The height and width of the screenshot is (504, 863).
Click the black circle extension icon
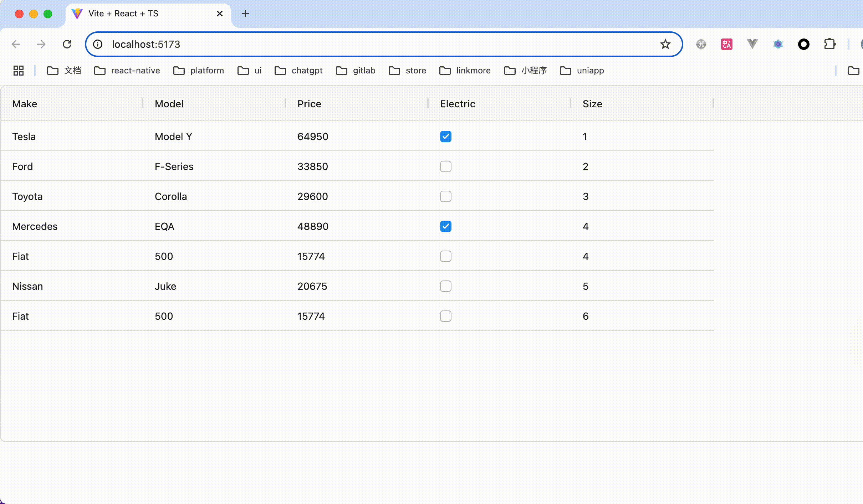pyautogui.click(x=803, y=44)
